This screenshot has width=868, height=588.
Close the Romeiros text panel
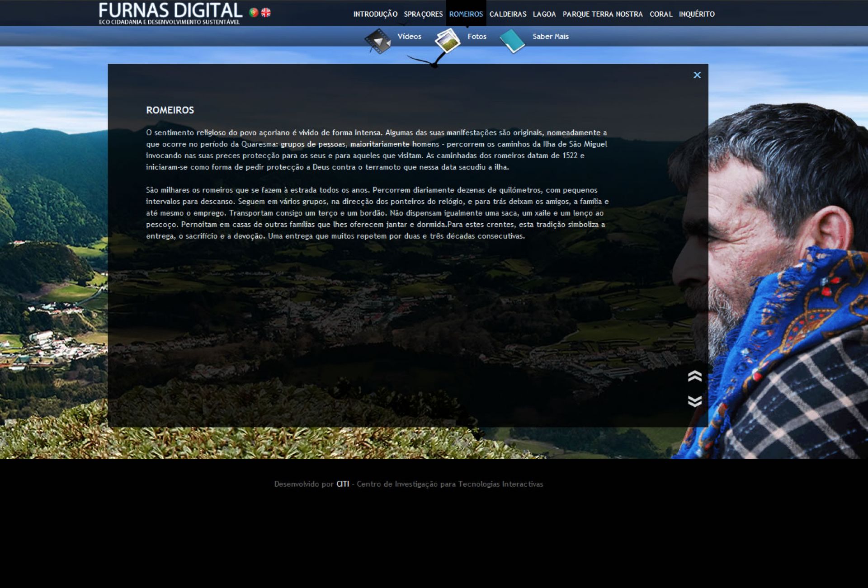(x=697, y=75)
